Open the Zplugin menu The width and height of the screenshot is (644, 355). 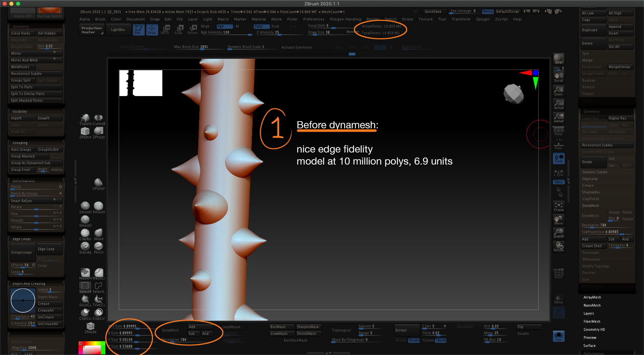[482, 19]
